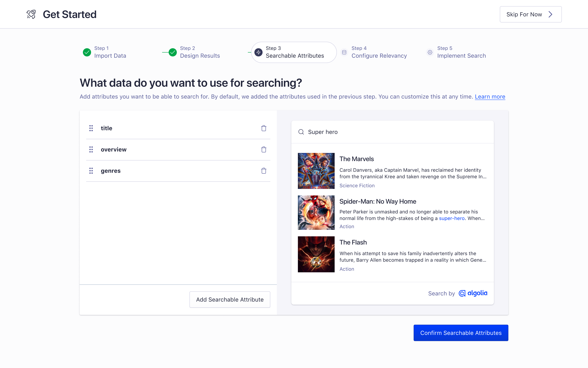Screen dimensions: 588x368
Task: Delete the overview attribute with trash icon
Action: (264, 149)
